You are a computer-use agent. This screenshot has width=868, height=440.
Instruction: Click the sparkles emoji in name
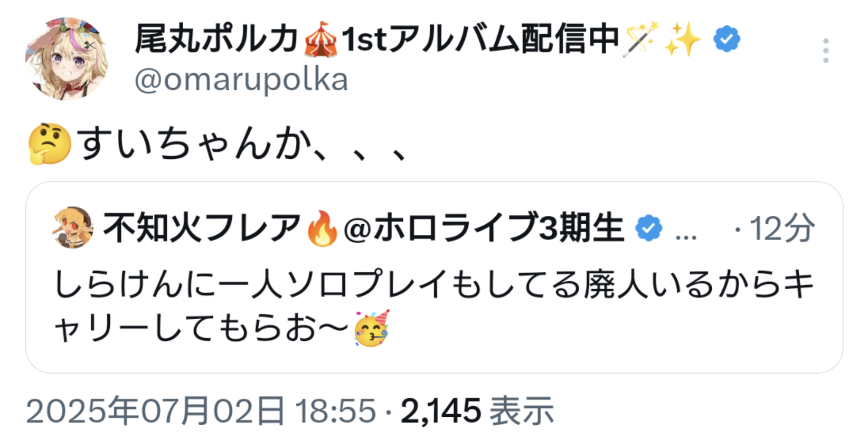click(683, 40)
